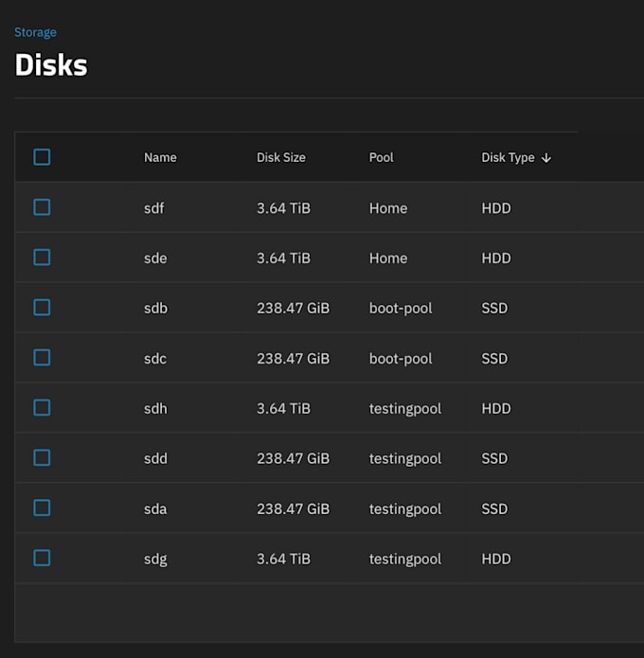Click testingpool in the sdg row
The width and height of the screenshot is (644, 658).
(405, 559)
